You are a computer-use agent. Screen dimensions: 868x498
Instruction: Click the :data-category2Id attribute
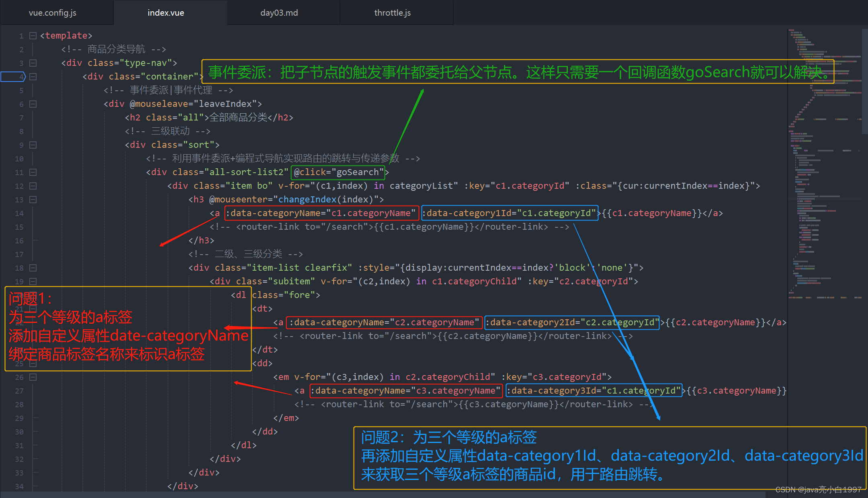coord(572,322)
